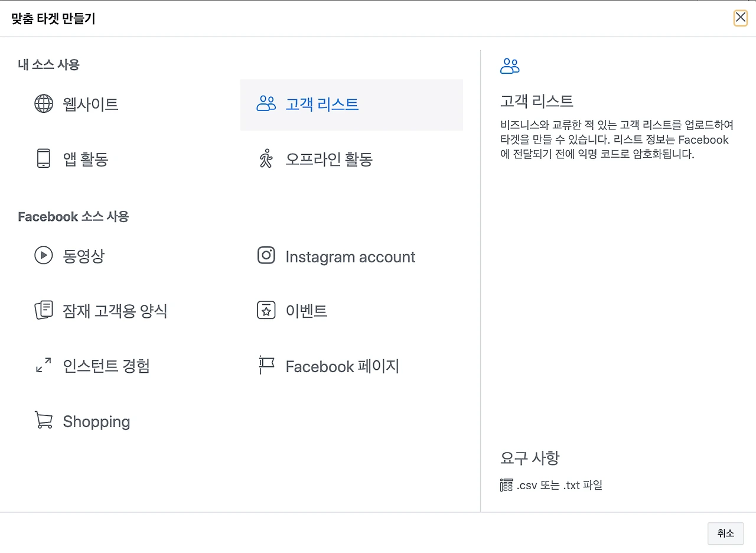This screenshot has width=756, height=553.
Task: Click the 요구 사항 heading
Action: [x=529, y=457]
